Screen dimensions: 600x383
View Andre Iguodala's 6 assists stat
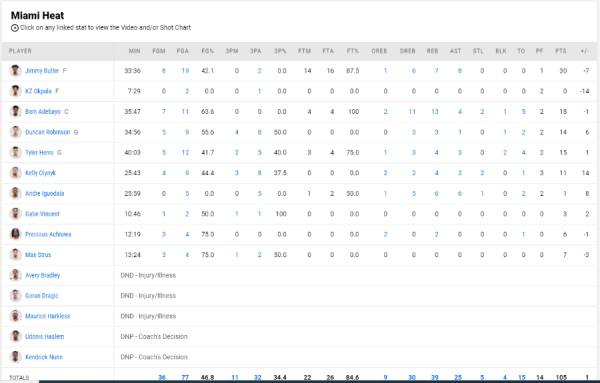[460, 194]
